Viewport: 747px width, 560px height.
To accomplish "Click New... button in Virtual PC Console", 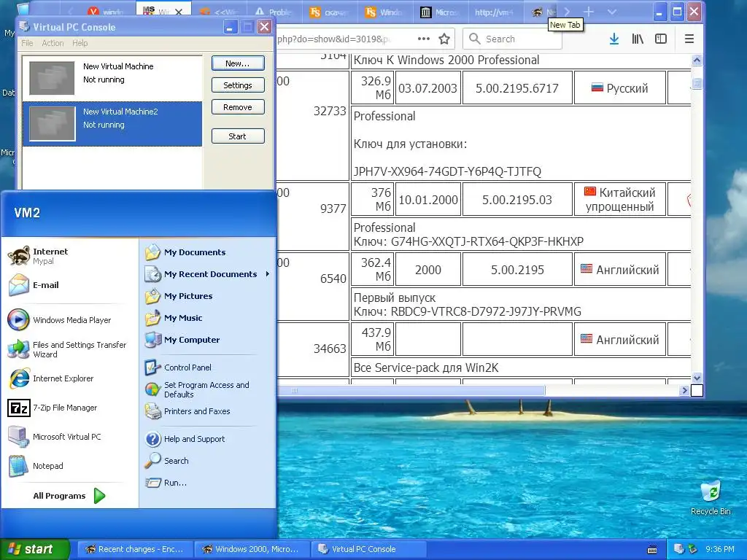I will [x=238, y=63].
